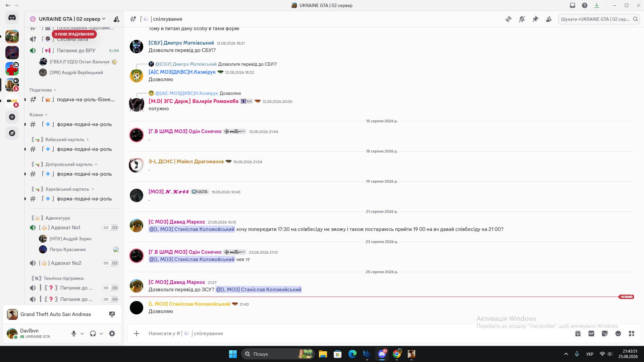Click the search magnifier icon

[x=635, y=19]
